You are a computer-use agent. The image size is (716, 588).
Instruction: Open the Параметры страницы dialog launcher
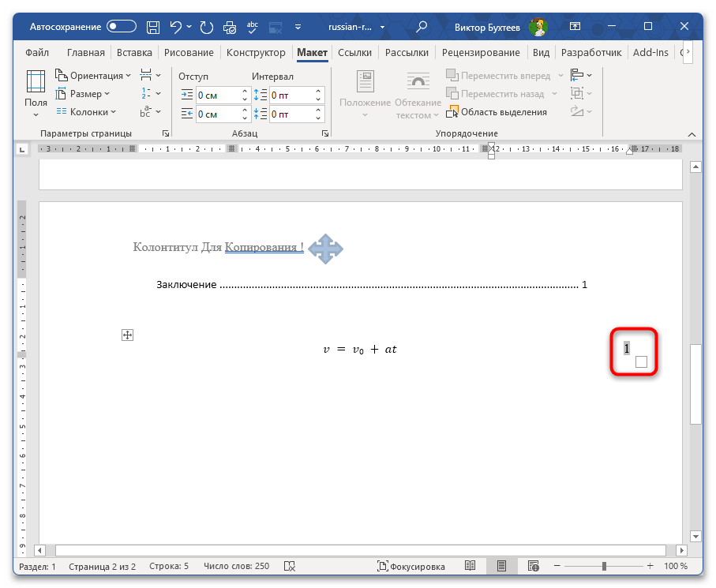click(166, 133)
